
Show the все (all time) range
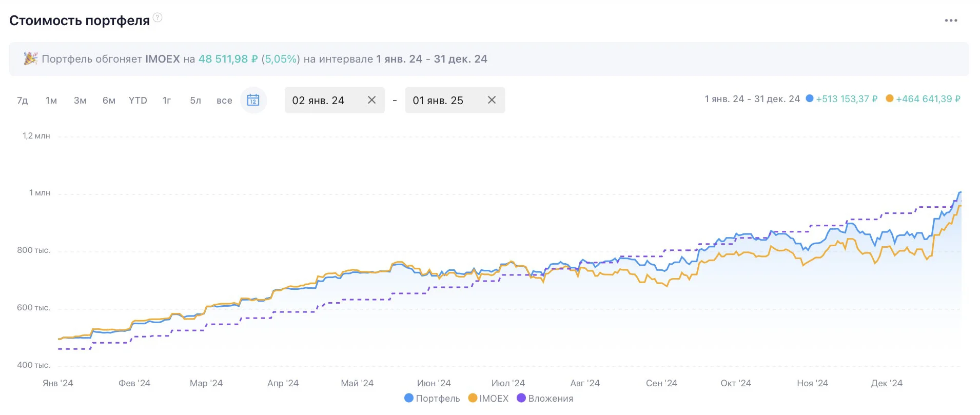click(x=224, y=101)
